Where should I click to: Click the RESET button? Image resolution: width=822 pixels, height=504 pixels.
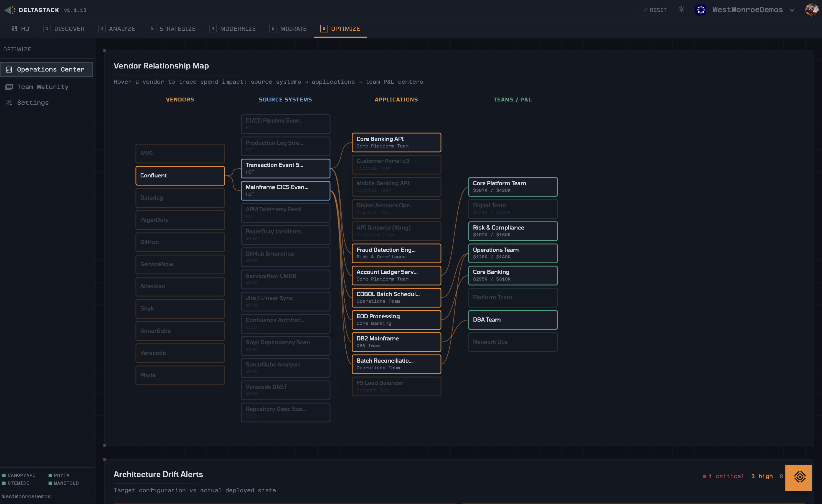coord(654,10)
